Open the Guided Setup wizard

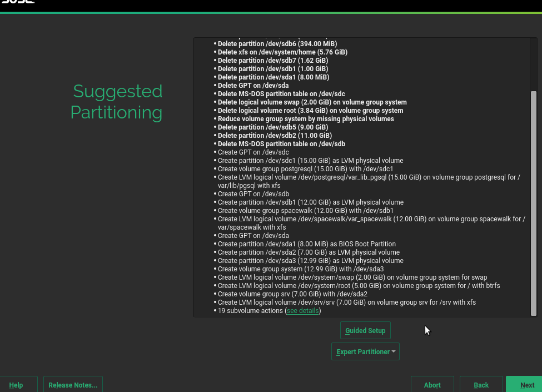[x=365, y=330]
